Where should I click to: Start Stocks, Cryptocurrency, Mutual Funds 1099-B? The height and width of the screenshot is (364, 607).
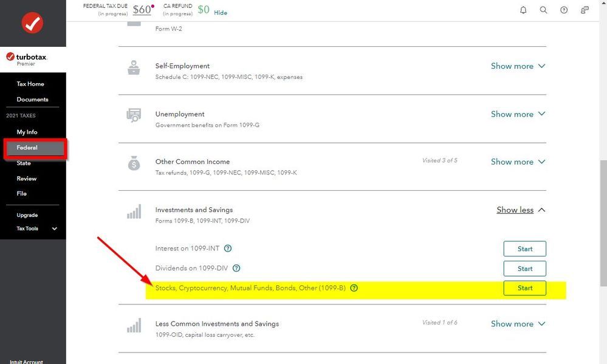[x=524, y=287]
